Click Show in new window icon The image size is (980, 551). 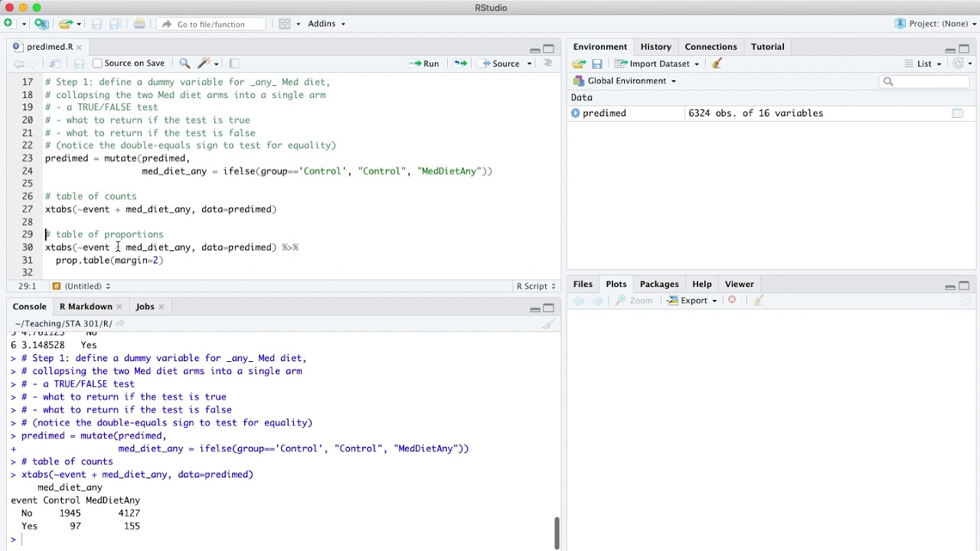(55, 64)
